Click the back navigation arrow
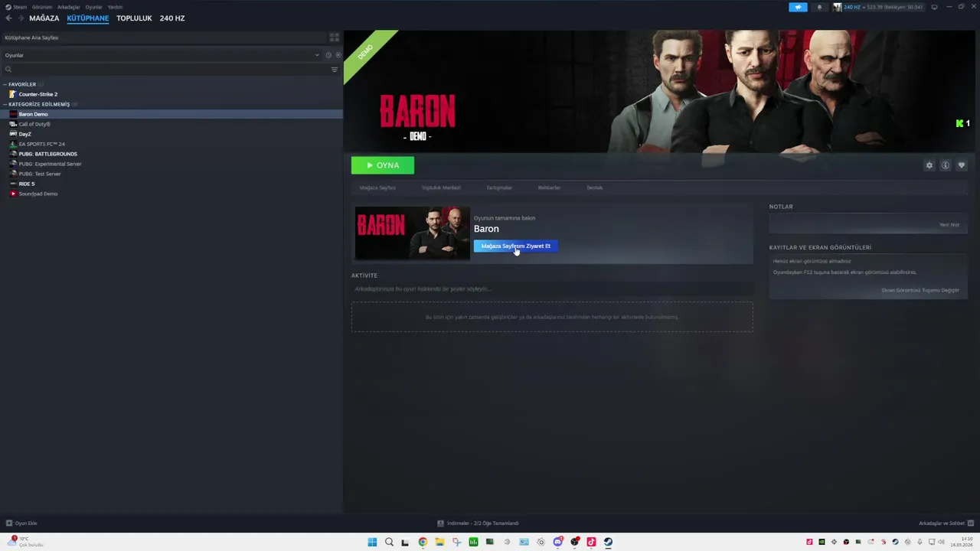Viewport: 980px width, 551px height. [8, 18]
